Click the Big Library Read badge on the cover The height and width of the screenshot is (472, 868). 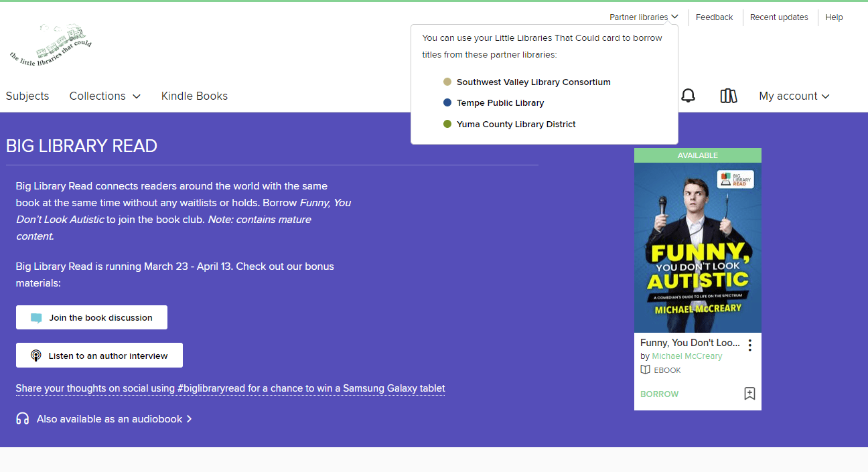(x=735, y=179)
